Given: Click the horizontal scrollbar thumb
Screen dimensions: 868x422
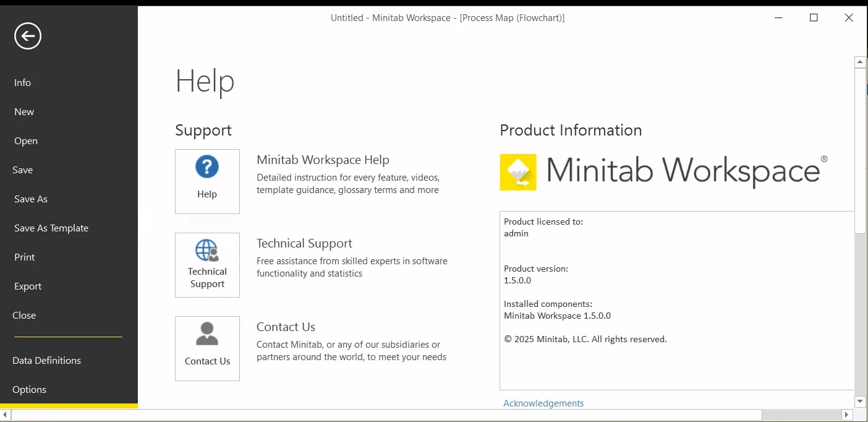Looking at the screenshot, I should point(386,415).
